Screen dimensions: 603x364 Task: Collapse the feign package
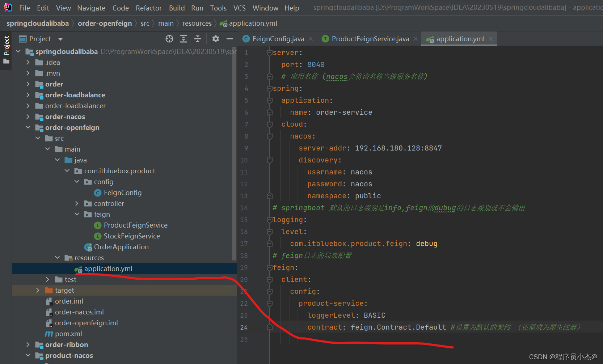(x=77, y=214)
